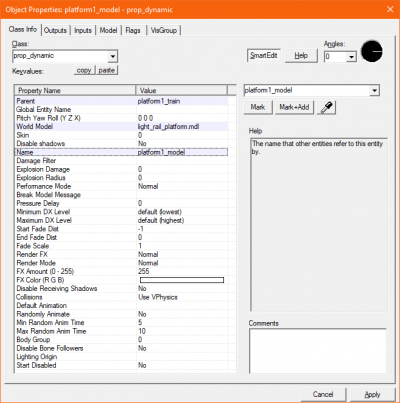Click the Mark+Add button
The image size is (400, 403).
294,107
